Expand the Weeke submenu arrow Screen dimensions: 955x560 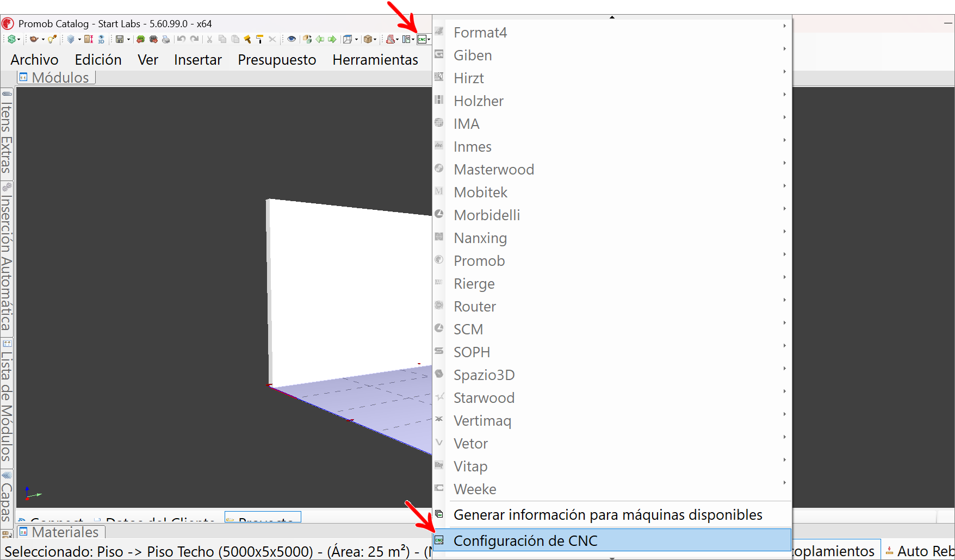click(x=784, y=482)
